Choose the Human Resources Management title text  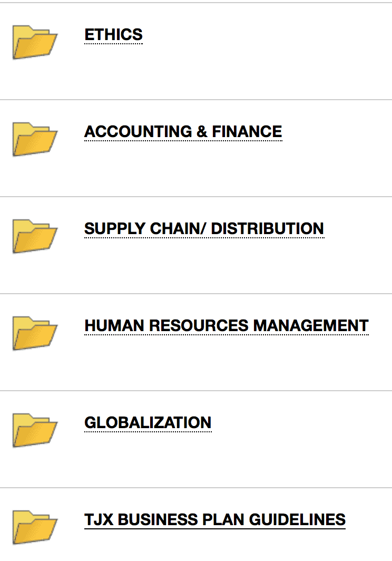tap(226, 326)
